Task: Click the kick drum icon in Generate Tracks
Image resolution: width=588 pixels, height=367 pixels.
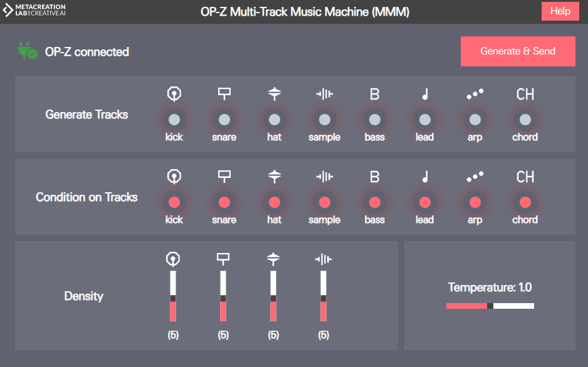Action: coord(174,93)
